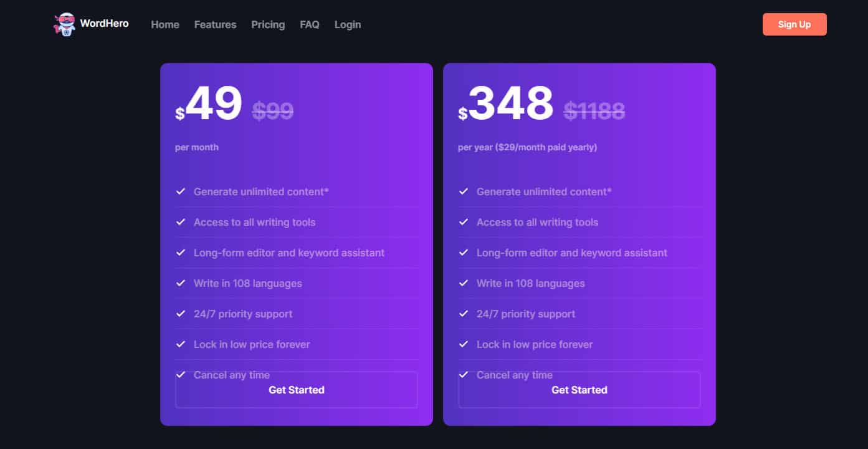Get Started with the $49 monthly plan
Screen dimensions: 868x449
click(x=297, y=390)
